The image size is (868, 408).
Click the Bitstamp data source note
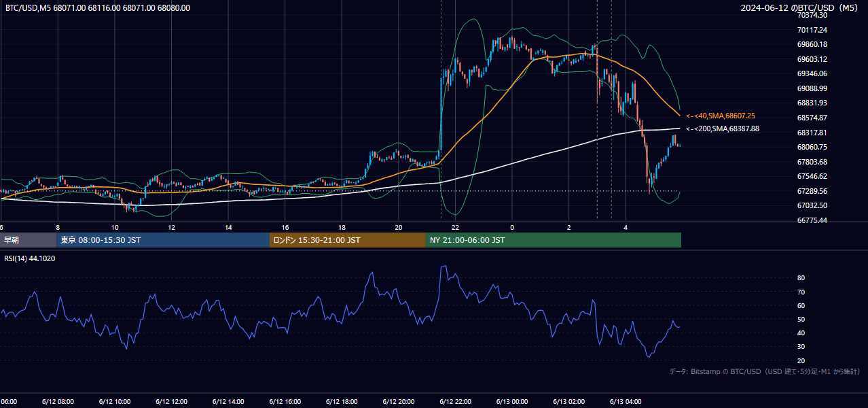click(x=765, y=371)
